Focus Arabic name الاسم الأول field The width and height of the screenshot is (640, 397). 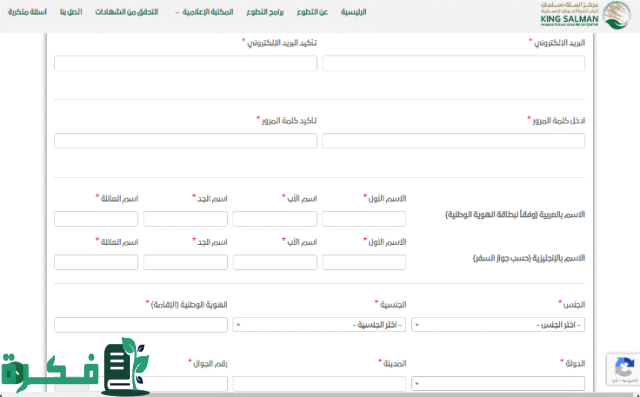(364, 219)
